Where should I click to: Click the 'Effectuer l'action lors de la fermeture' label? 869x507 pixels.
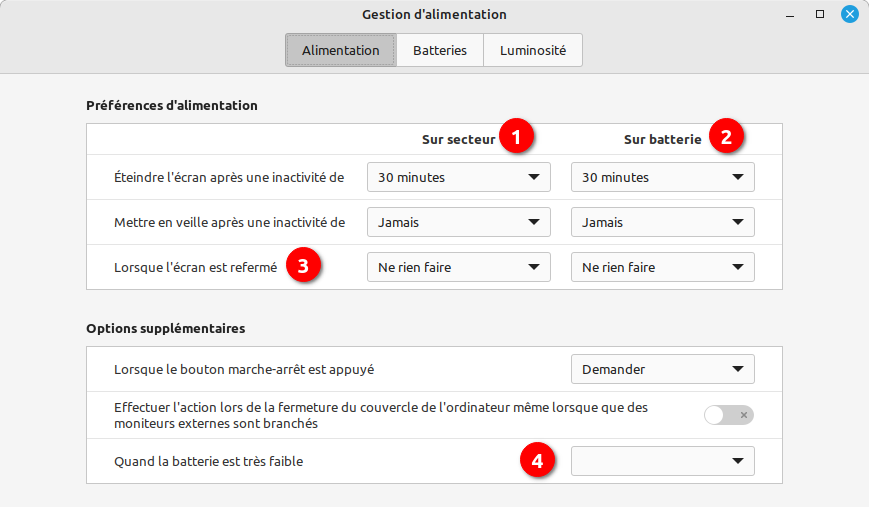tap(381, 415)
